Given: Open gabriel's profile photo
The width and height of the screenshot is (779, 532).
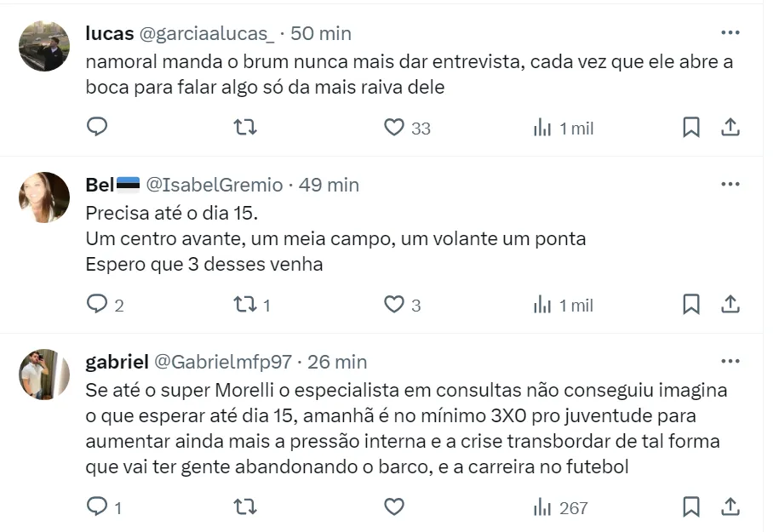Looking at the screenshot, I should coord(44,374).
